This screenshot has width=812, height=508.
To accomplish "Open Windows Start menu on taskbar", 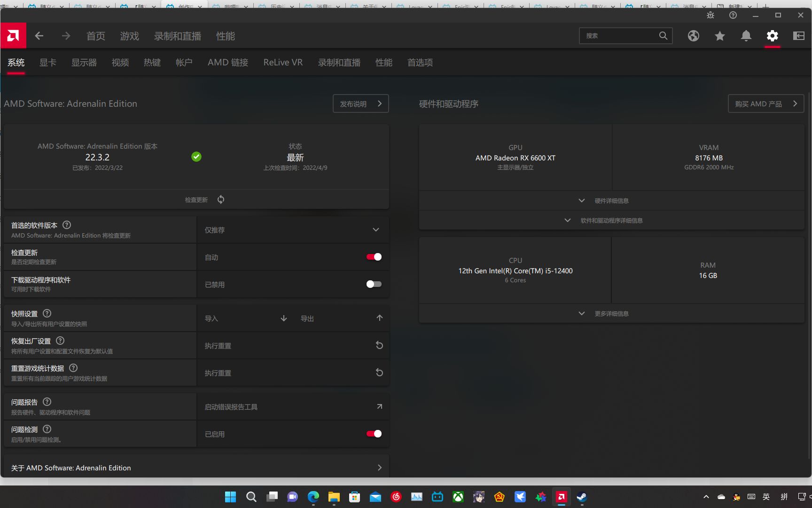I will click(x=230, y=497).
